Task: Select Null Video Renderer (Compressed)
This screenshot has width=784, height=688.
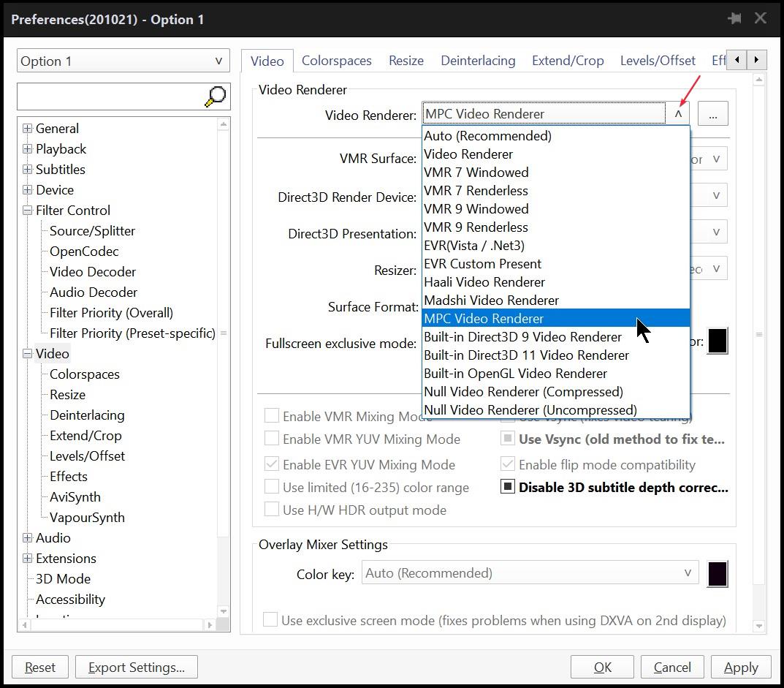Action: pyautogui.click(x=556, y=392)
